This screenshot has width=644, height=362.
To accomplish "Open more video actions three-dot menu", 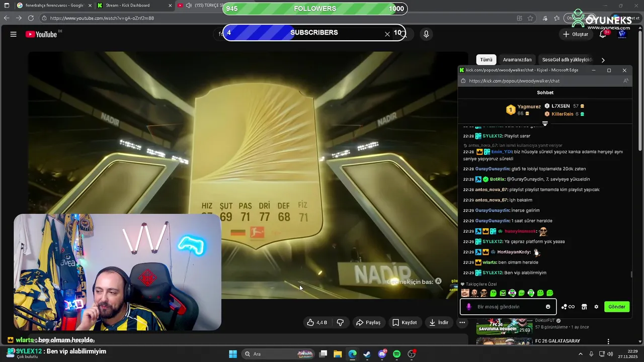I will pos(462,322).
